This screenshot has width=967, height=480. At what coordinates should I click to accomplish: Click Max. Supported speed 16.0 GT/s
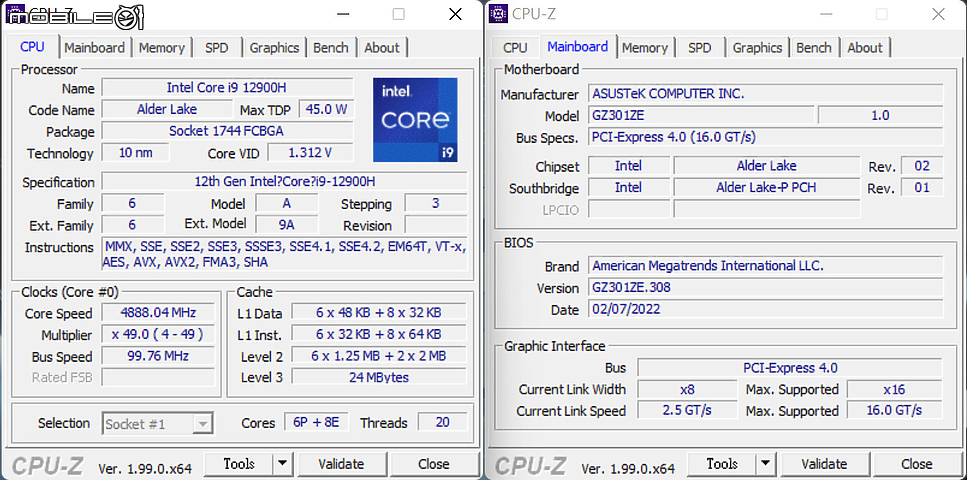click(x=894, y=410)
